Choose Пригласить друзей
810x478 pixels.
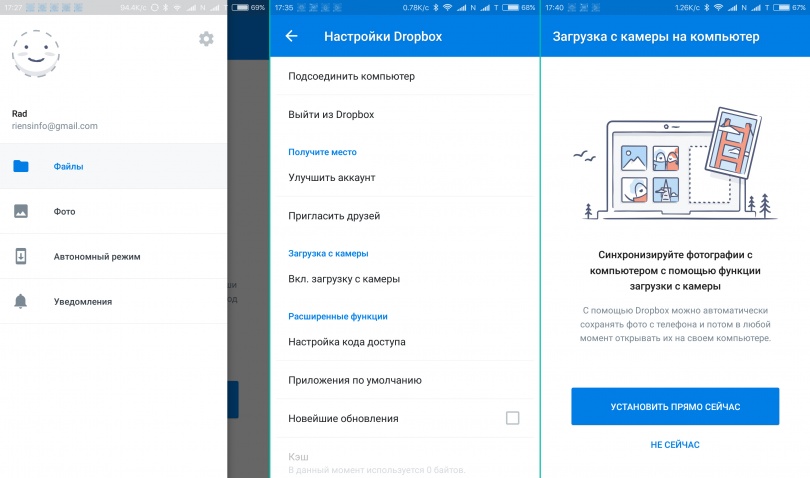[x=334, y=215]
